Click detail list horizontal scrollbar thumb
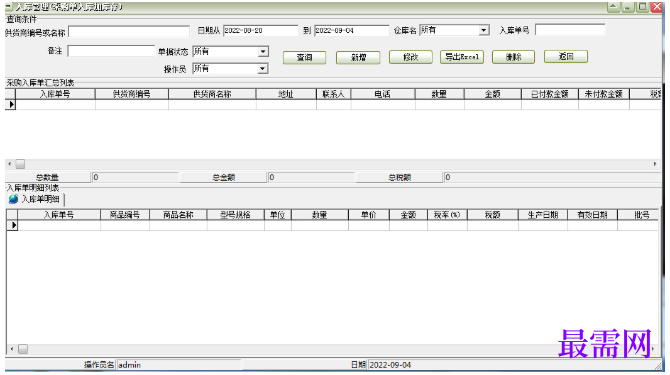This screenshot has width=670, height=375. [x=23, y=349]
